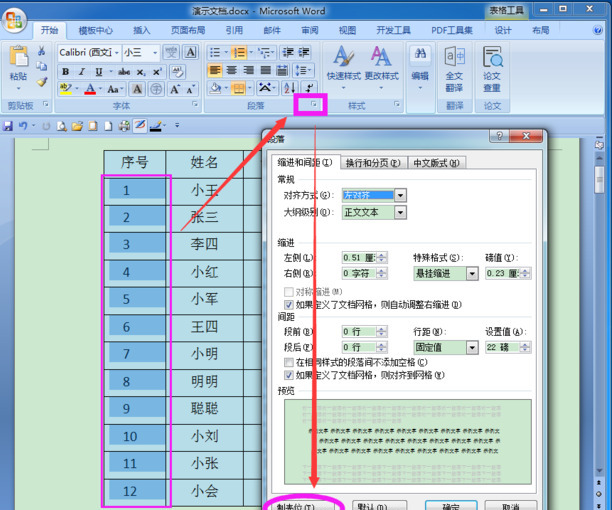Confirm the paragraph dialog with OK
Image resolution: width=612 pixels, height=510 pixels.
point(451,506)
